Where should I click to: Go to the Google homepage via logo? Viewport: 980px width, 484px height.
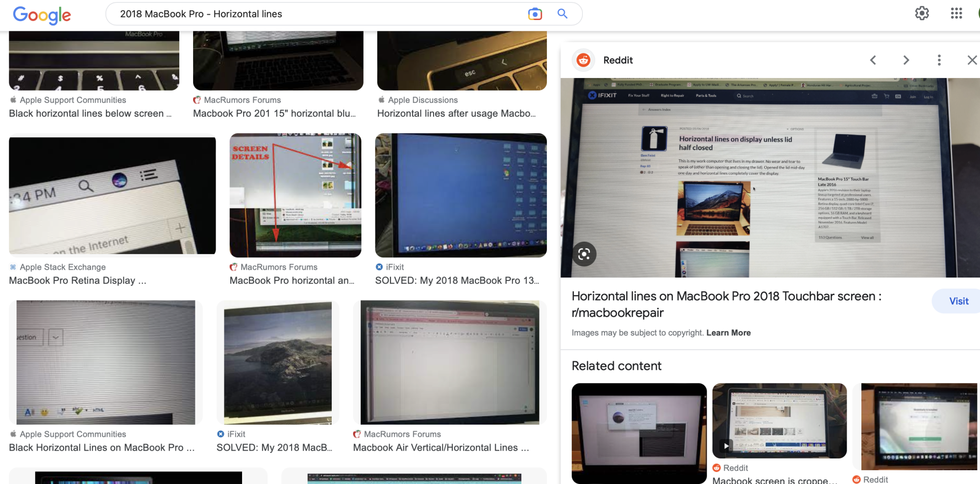[42, 15]
